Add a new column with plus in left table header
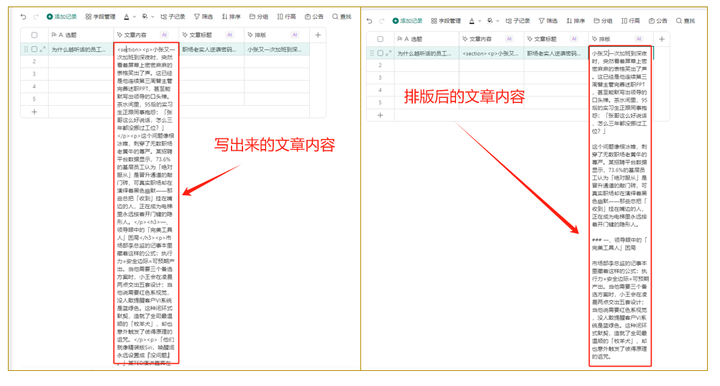This screenshot has width=720, height=386. click(318, 35)
